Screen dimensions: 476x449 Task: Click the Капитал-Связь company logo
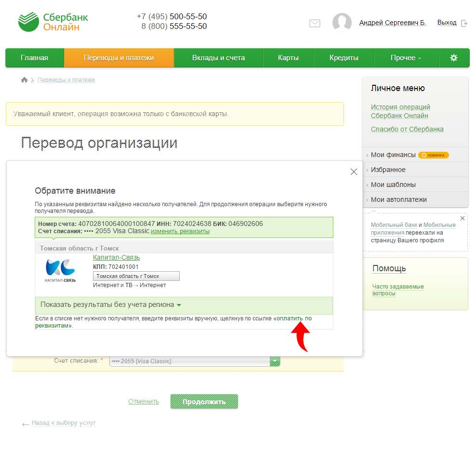click(60, 270)
